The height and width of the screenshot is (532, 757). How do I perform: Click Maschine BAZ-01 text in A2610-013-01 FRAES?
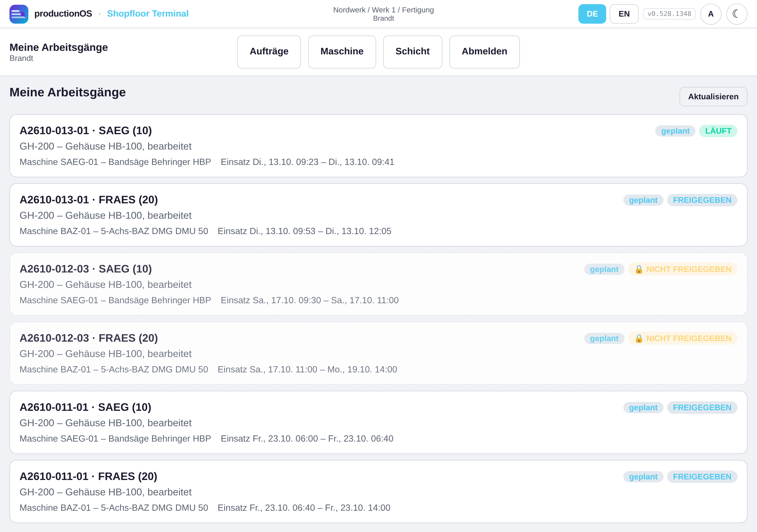pyautogui.click(x=114, y=231)
